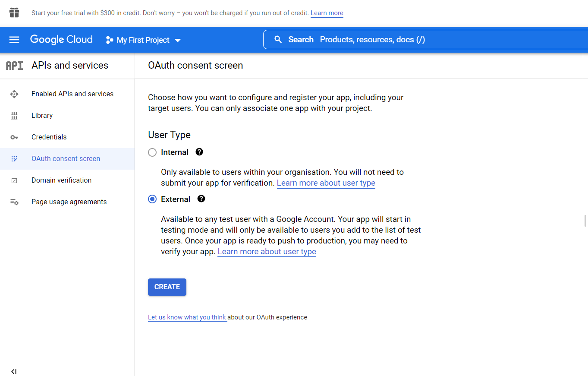Viewport: 588px width, 376px height.
Task: Click My First Project selector name
Action: click(x=143, y=40)
